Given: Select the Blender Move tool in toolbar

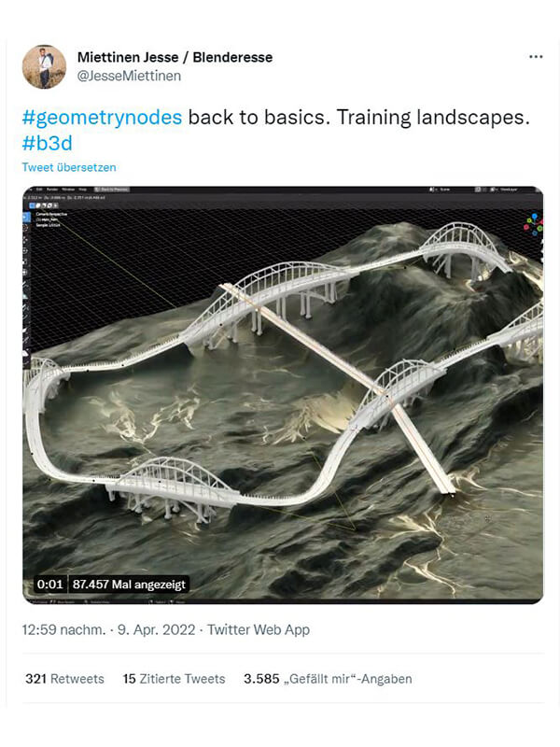Looking at the screenshot, I should tap(25, 239).
